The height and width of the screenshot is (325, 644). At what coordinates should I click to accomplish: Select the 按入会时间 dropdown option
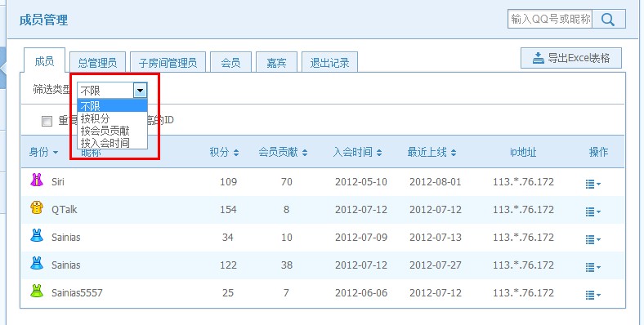[x=112, y=143]
